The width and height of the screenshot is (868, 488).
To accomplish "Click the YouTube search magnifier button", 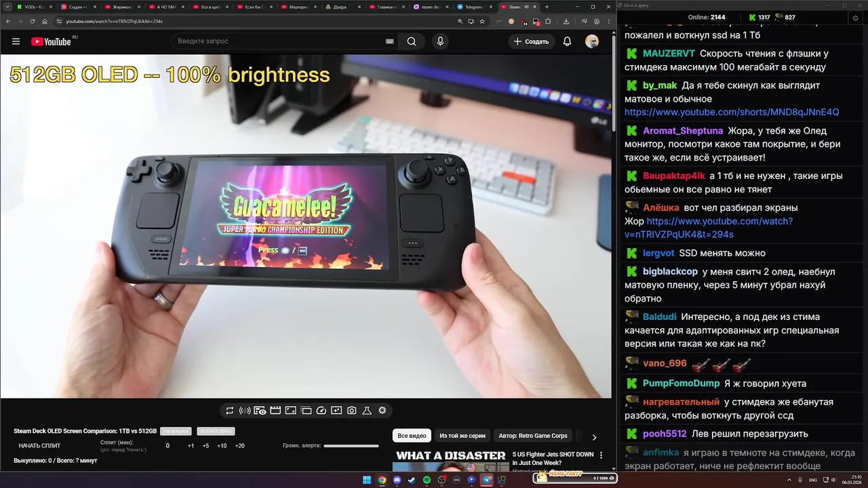I will click(412, 41).
